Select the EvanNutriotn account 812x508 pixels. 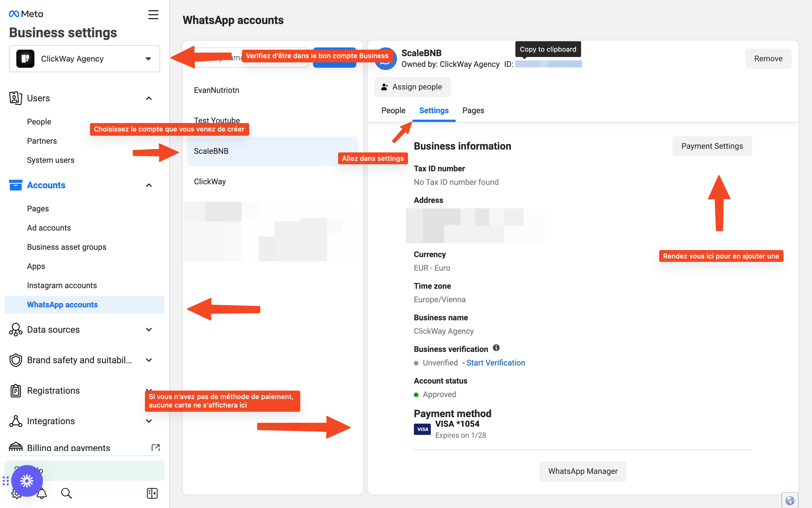(x=273, y=90)
